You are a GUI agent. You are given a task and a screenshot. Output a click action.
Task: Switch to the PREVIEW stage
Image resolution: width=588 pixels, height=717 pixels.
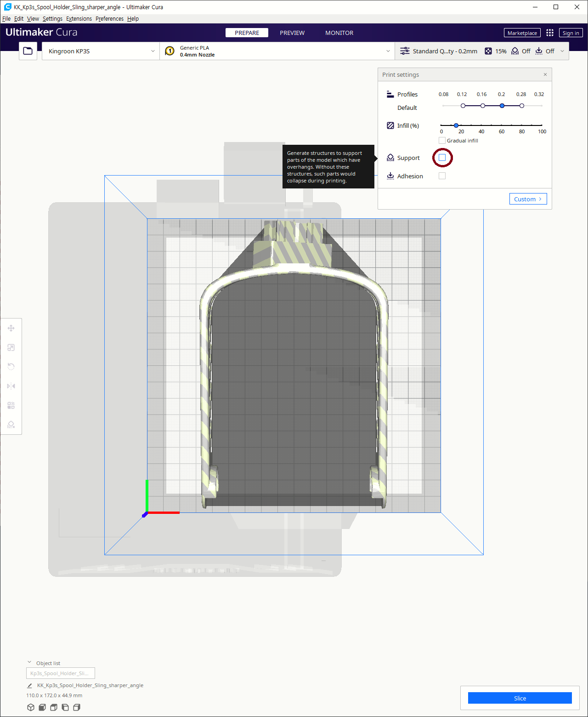[292, 33]
